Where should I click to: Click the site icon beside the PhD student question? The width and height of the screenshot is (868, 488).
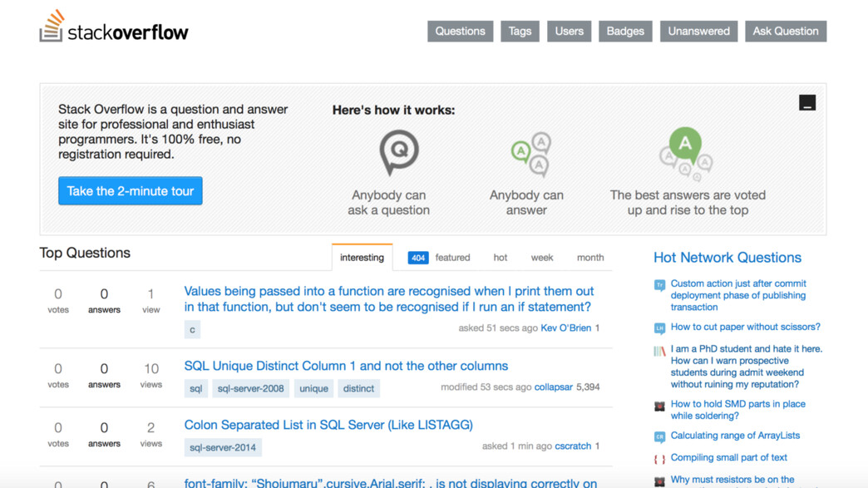[659, 351]
